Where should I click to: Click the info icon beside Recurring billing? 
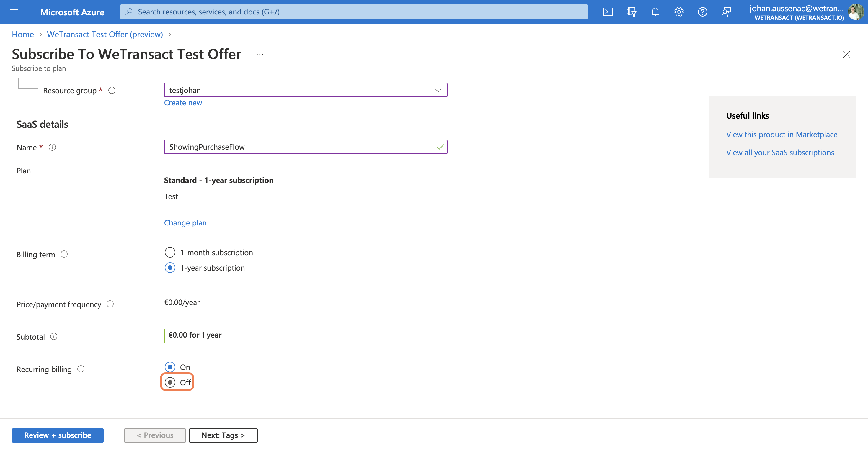tap(81, 369)
